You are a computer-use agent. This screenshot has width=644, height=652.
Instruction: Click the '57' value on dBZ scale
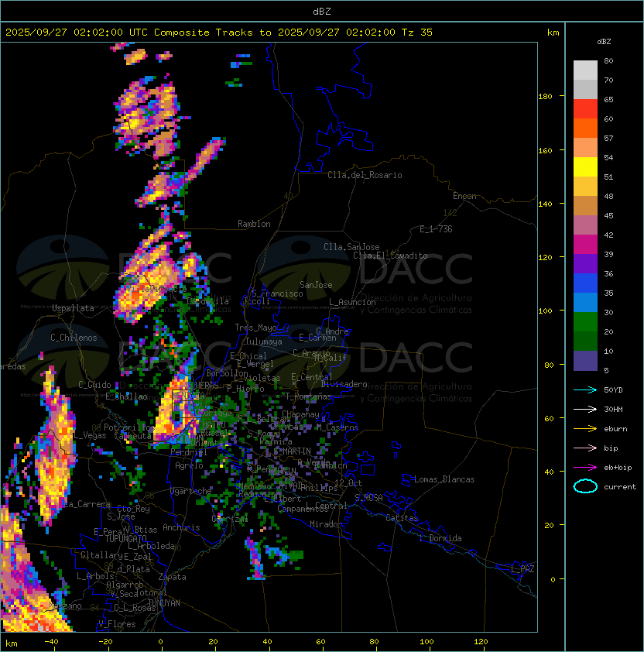click(608, 138)
